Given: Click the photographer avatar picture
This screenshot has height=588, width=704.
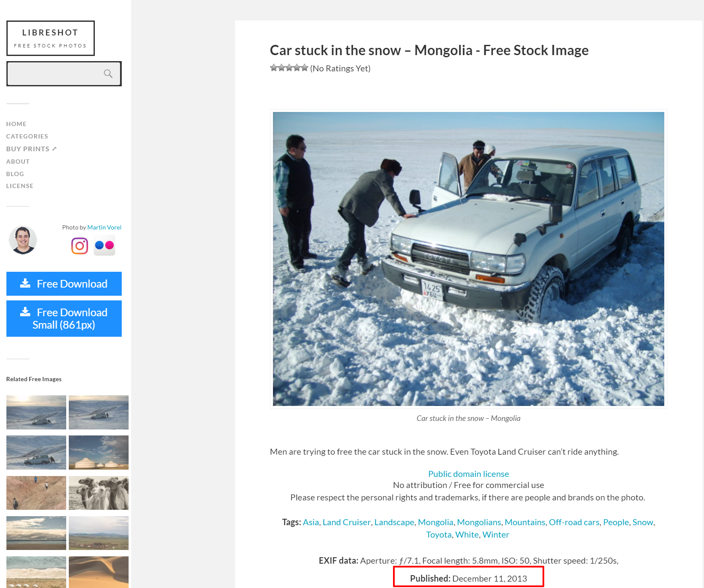Looking at the screenshot, I should [23, 240].
